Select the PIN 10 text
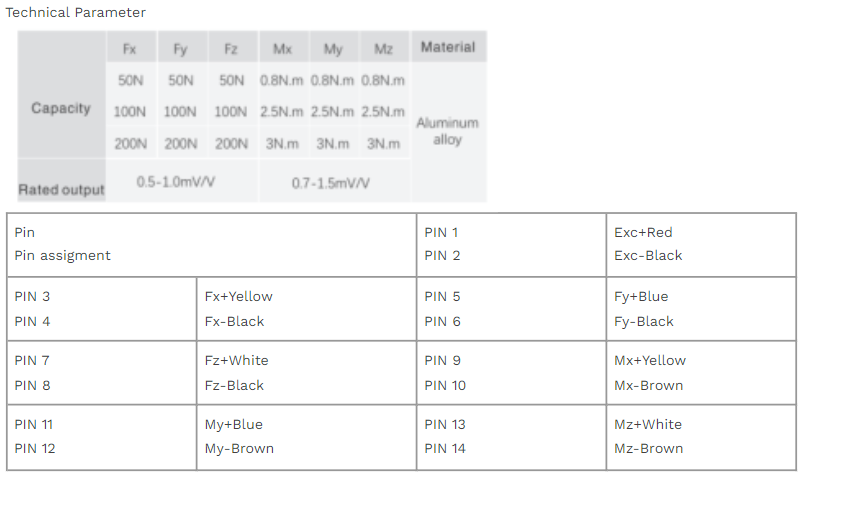The height and width of the screenshot is (523, 846). tap(445, 386)
